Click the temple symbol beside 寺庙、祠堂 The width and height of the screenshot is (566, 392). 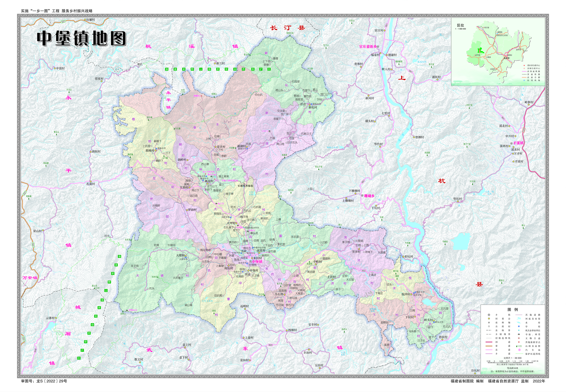pyautogui.click(x=519, y=334)
